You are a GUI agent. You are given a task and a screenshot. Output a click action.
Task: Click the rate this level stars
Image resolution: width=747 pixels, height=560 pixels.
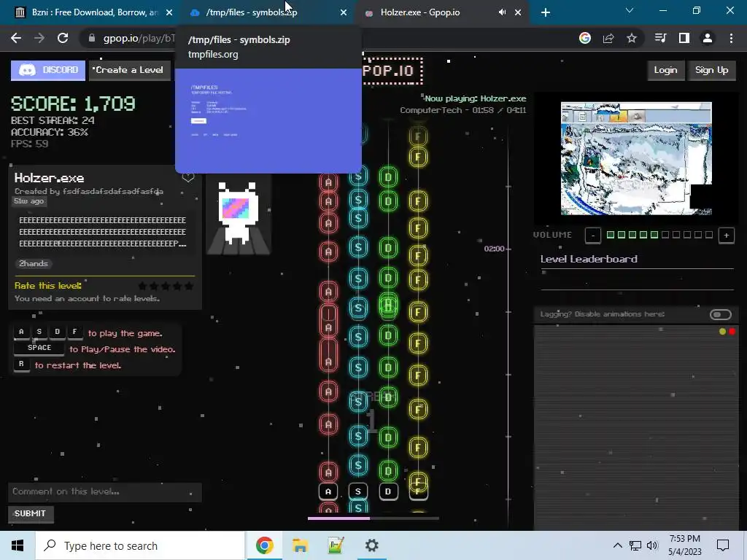coord(166,286)
